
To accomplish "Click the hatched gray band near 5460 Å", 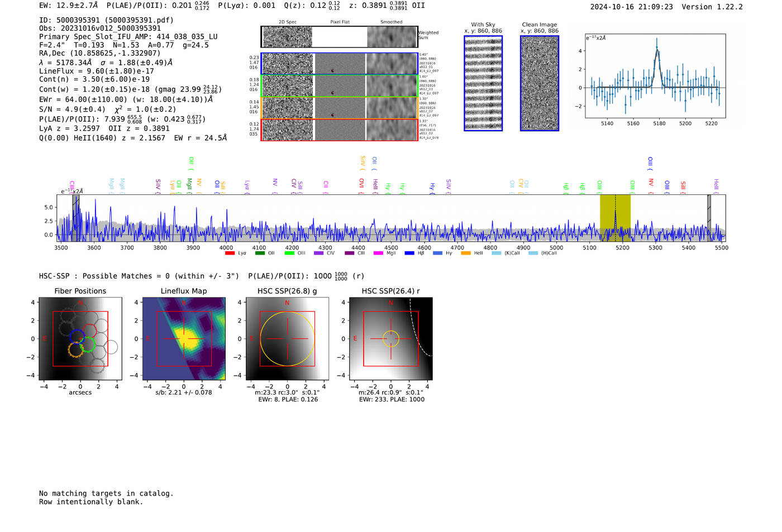I will [709, 218].
